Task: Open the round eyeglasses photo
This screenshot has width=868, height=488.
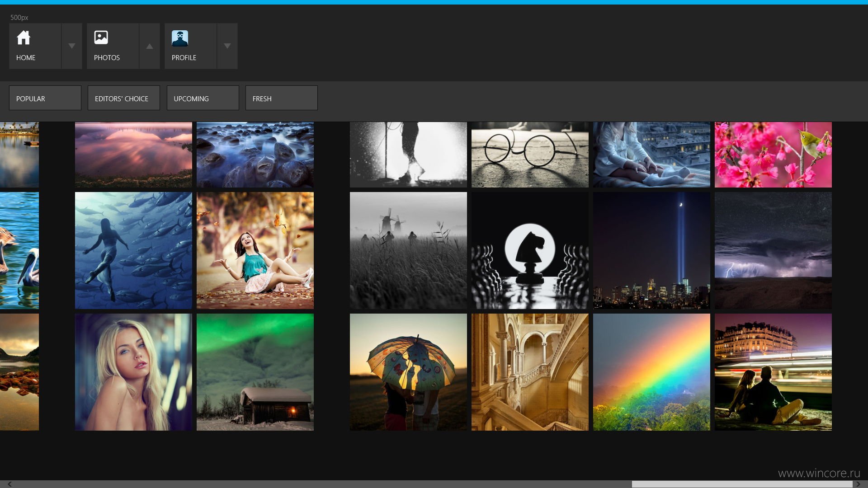Action: [x=530, y=155]
